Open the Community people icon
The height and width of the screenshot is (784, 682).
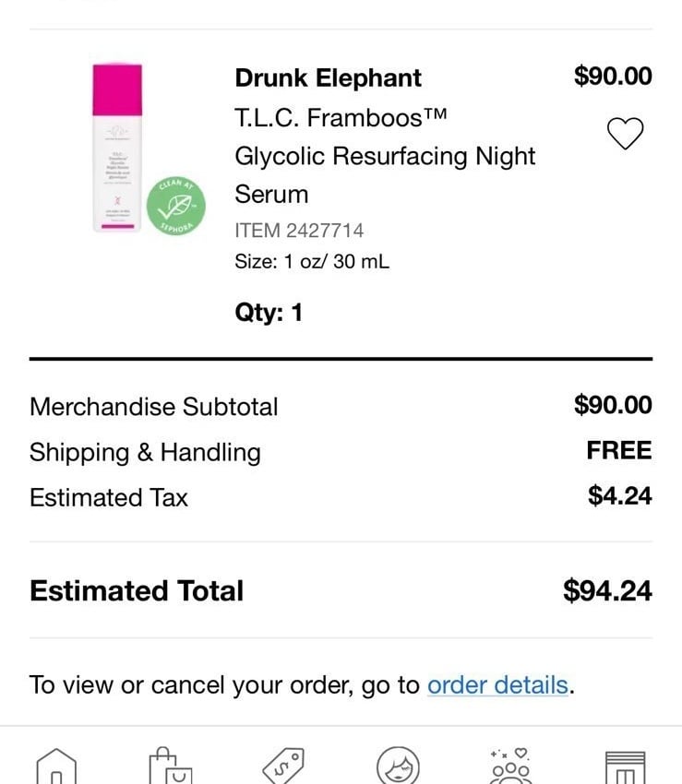(511, 766)
